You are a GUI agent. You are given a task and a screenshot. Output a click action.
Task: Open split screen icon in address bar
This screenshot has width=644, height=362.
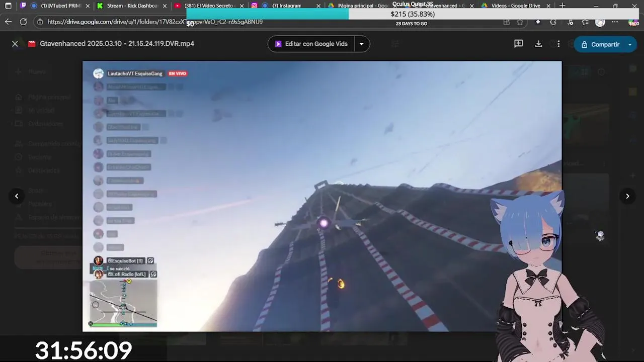507,22
